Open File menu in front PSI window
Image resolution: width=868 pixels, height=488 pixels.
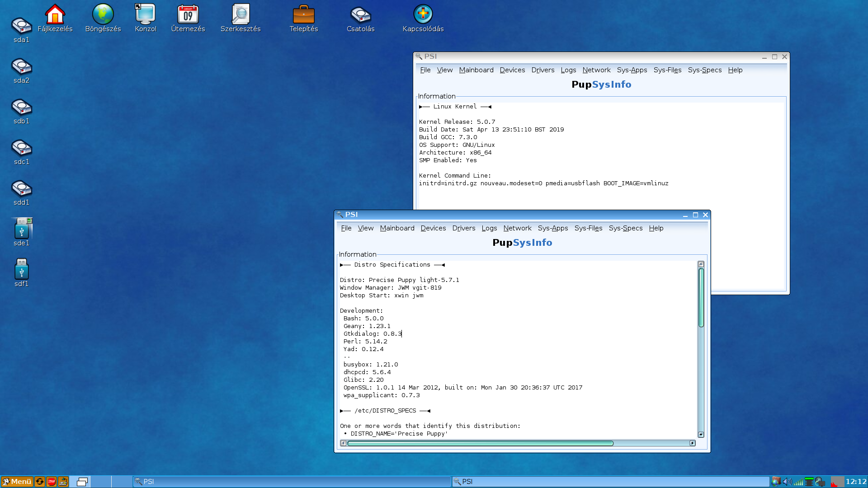pyautogui.click(x=346, y=228)
